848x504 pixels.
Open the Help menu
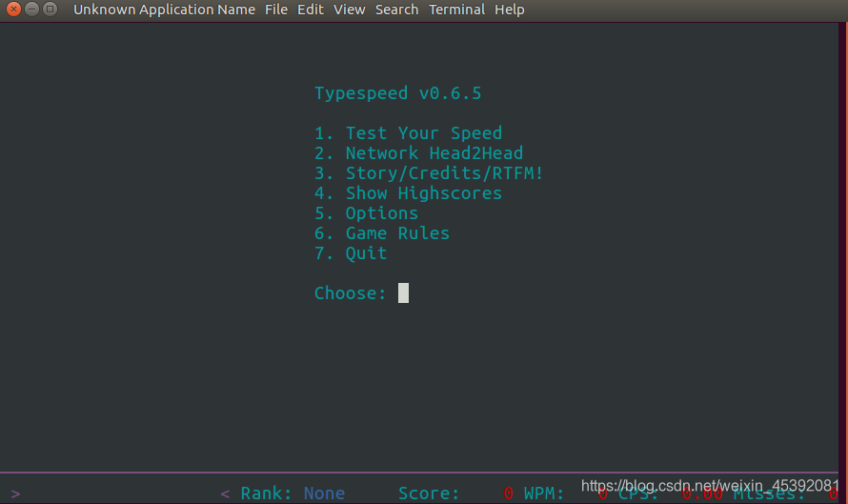(509, 10)
